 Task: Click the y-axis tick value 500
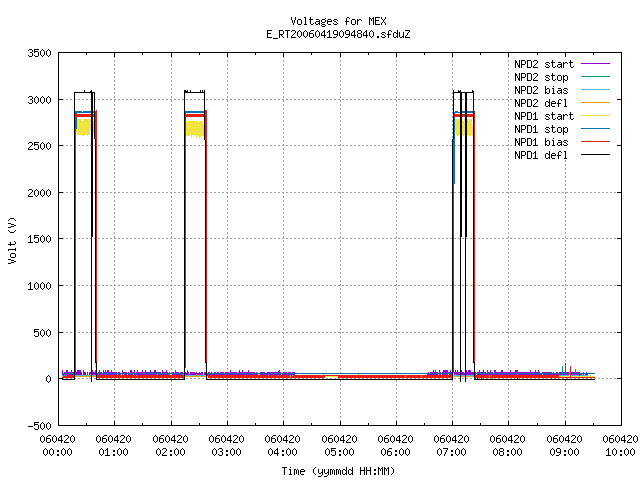[42, 333]
